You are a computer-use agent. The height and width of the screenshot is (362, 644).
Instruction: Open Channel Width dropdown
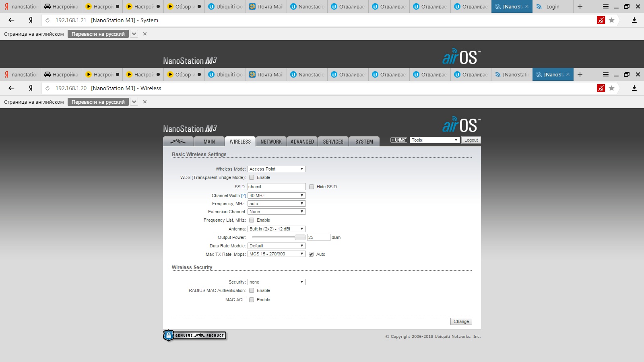(277, 195)
